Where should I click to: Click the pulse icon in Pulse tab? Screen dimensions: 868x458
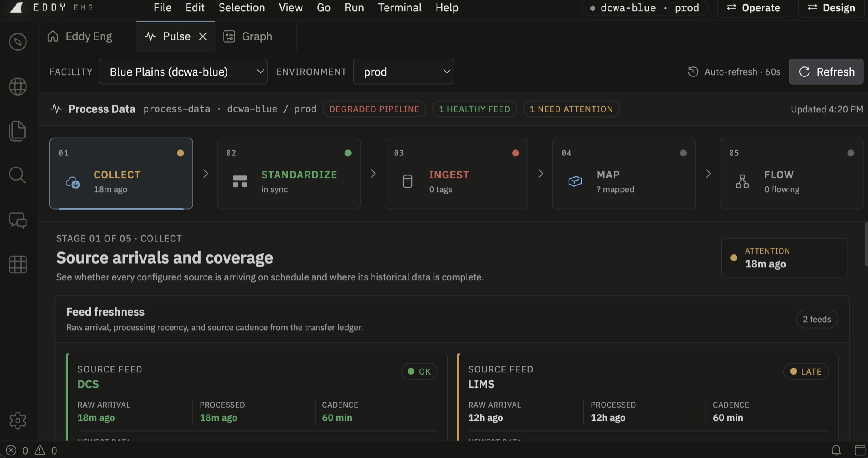150,36
